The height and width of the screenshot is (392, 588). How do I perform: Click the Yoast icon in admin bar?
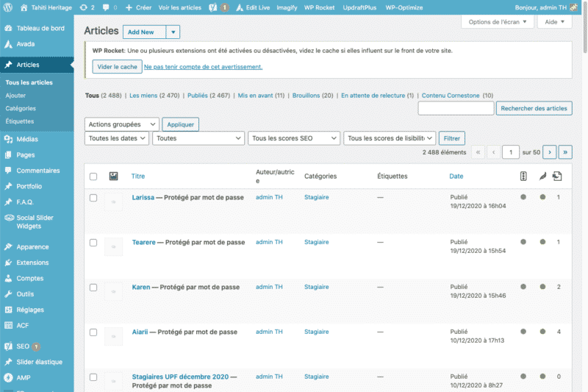click(x=213, y=7)
